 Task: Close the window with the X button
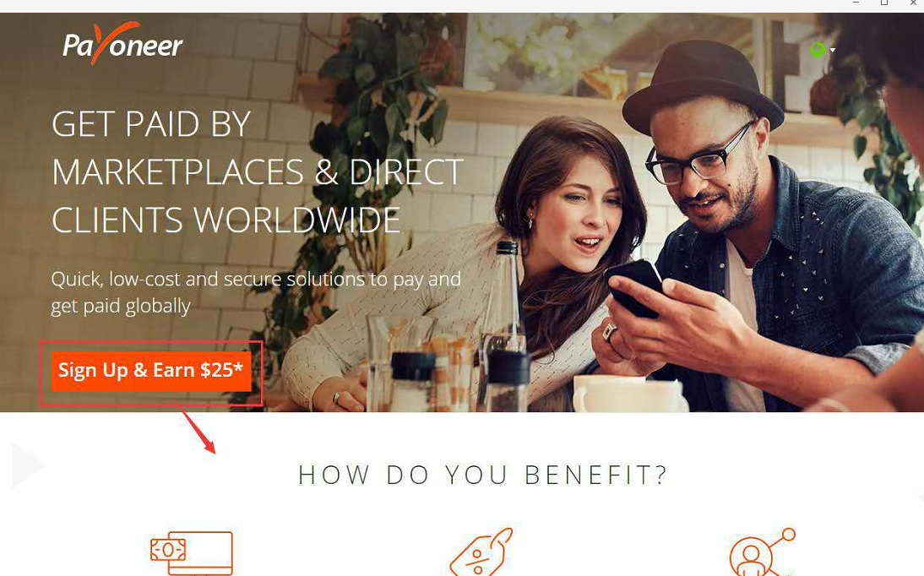point(913,3)
